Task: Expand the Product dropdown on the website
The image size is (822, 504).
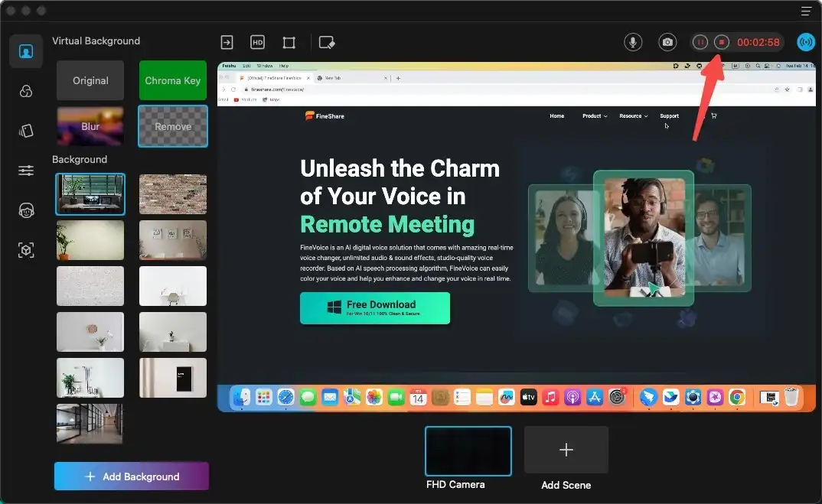Action: (595, 115)
